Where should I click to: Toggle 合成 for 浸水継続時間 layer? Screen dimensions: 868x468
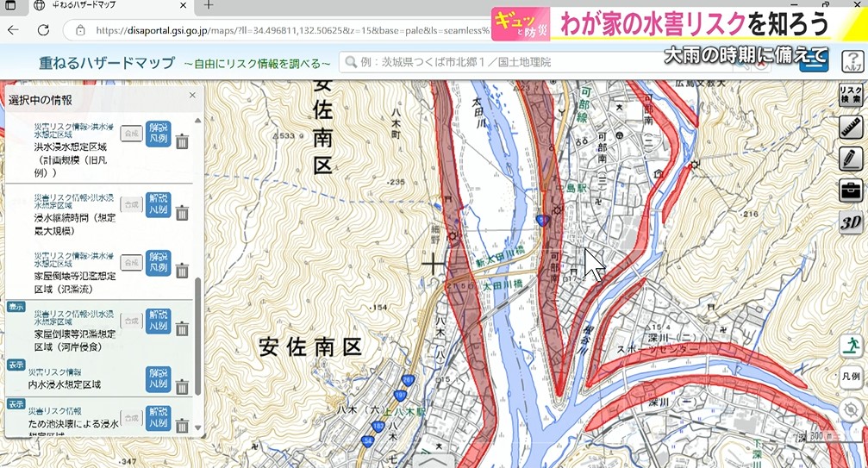coord(132,204)
